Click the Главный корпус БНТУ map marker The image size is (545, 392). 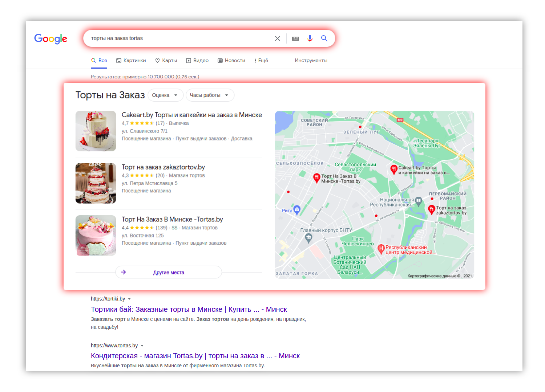308,238
